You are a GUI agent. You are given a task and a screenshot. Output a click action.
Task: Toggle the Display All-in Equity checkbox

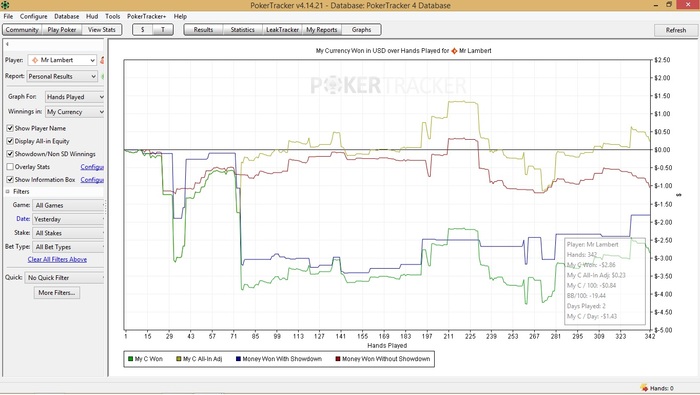[10, 141]
